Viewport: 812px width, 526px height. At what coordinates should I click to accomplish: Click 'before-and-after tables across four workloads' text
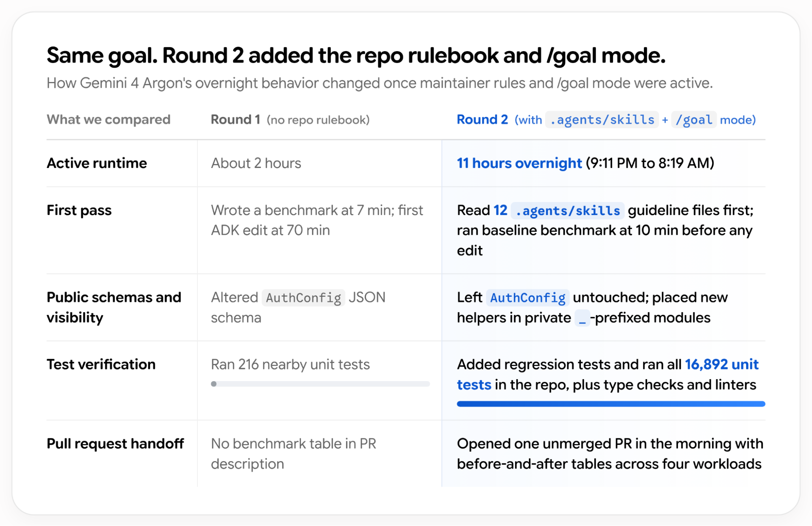(x=609, y=464)
